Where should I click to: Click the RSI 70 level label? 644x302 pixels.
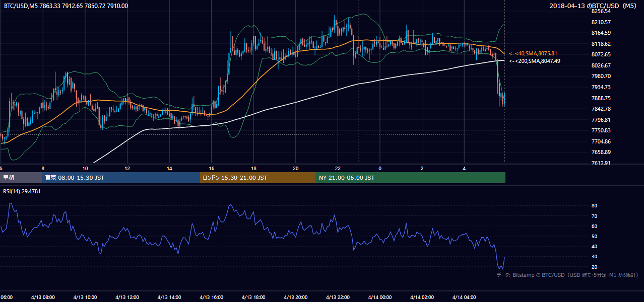pyautogui.click(x=594, y=216)
